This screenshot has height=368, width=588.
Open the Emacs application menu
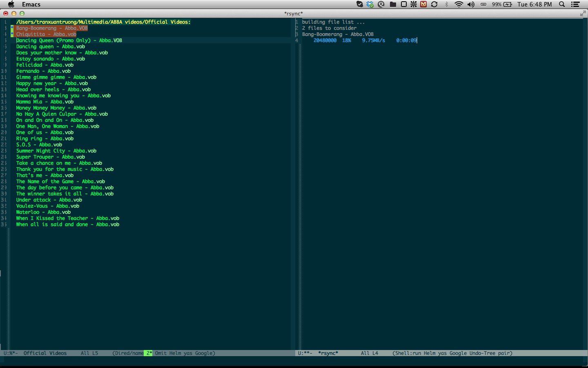31,4
